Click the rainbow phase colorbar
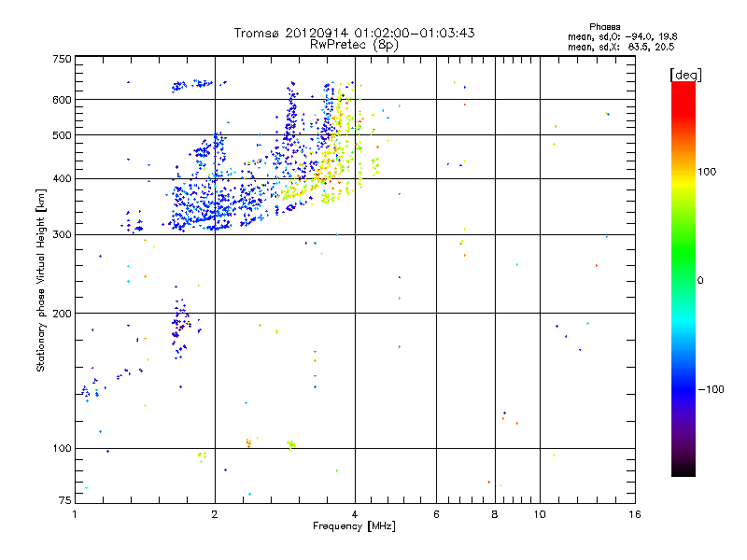 click(x=684, y=278)
